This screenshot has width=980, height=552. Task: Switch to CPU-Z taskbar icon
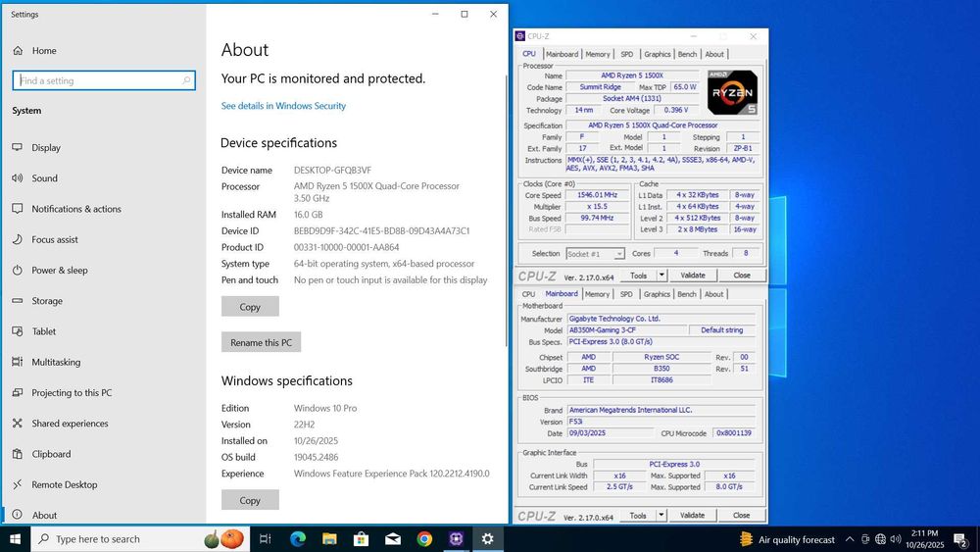click(x=457, y=539)
